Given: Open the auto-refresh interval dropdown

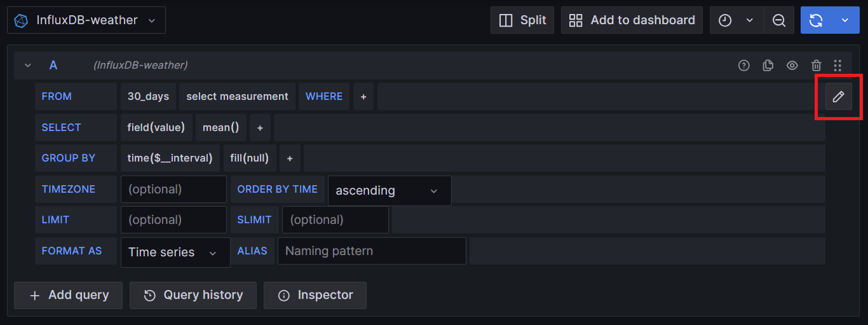Looking at the screenshot, I should coord(845,20).
